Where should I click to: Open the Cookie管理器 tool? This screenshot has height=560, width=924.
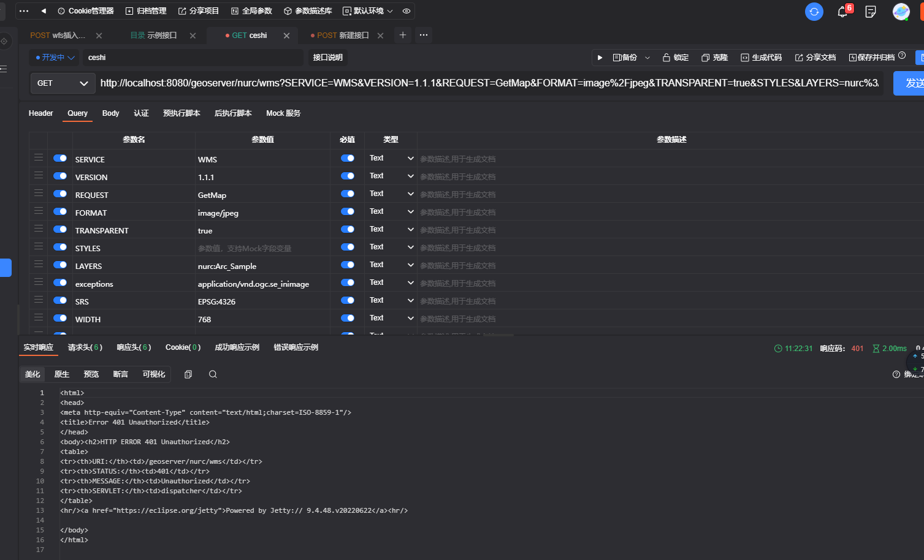coord(86,11)
